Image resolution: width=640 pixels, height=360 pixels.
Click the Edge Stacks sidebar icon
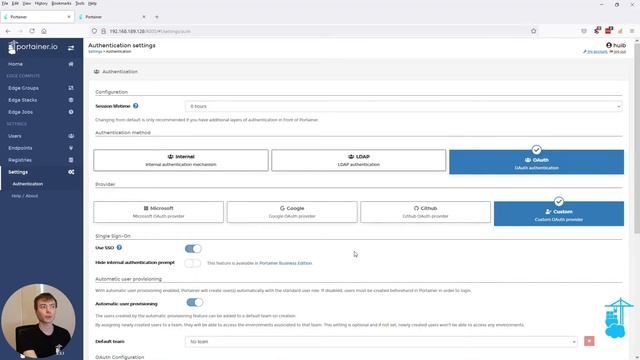tap(71, 100)
